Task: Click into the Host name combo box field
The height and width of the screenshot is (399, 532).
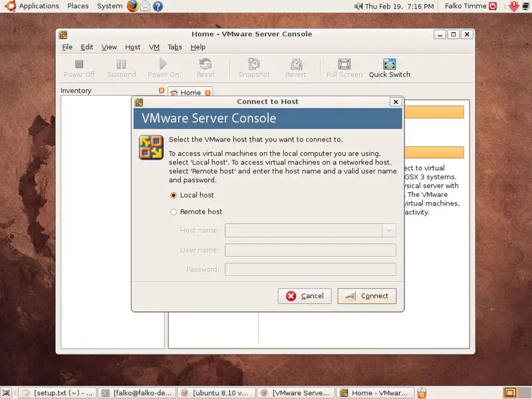Action: tap(304, 231)
